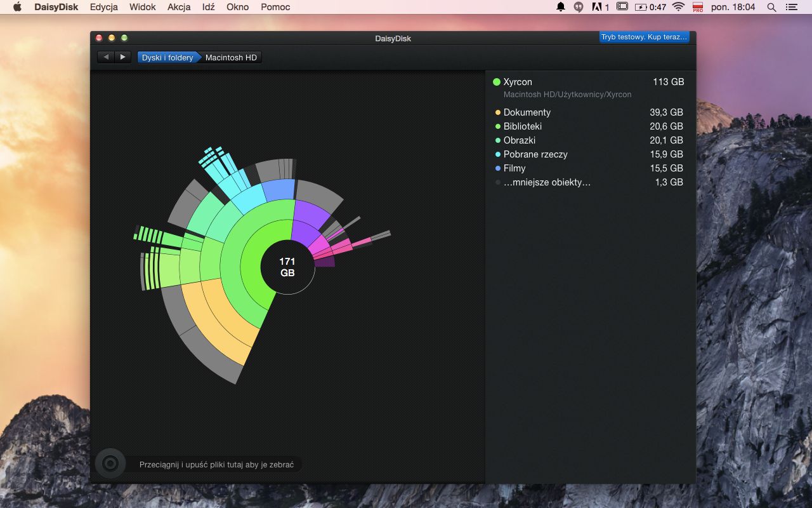Click the cyan Pobrane rzeczy dot
812x508 pixels.
click(x=498, y=154)
